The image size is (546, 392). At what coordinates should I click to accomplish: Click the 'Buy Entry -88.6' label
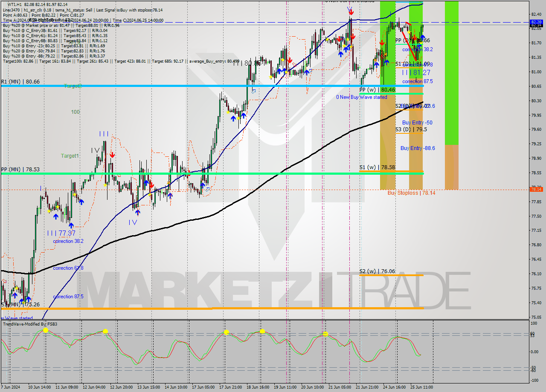(x=418, y=148)
